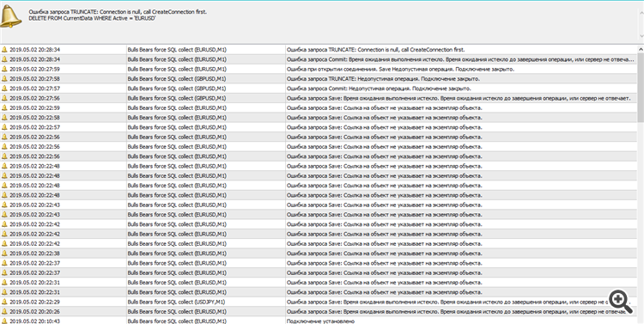
Task: Click bell icon of 20:28:34 TRUNCATE error row
Action: (x=4, y=49)
